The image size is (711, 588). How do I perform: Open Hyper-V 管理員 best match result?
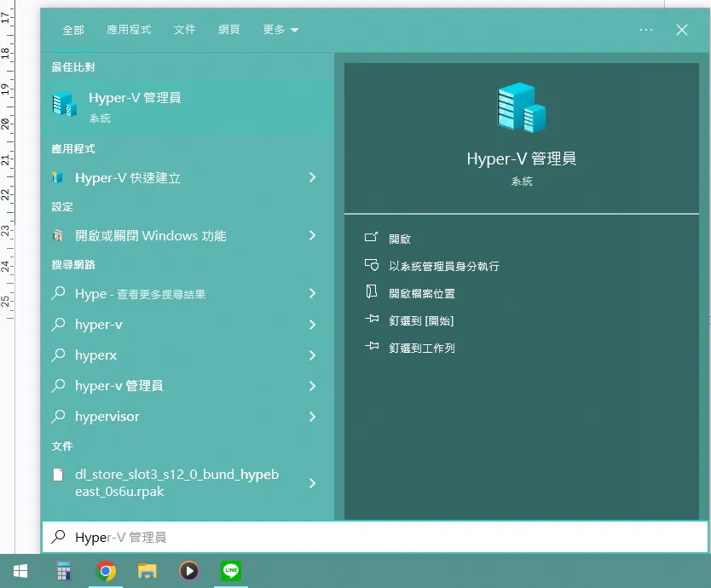point(135,106)
